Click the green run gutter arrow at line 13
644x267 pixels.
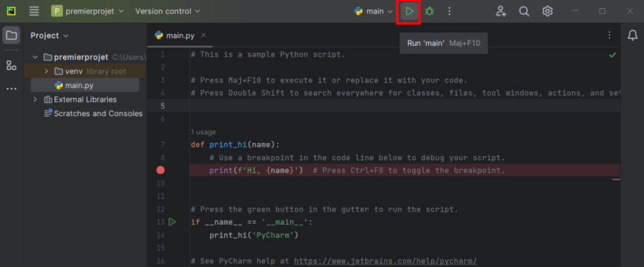(x=172, y=222)
